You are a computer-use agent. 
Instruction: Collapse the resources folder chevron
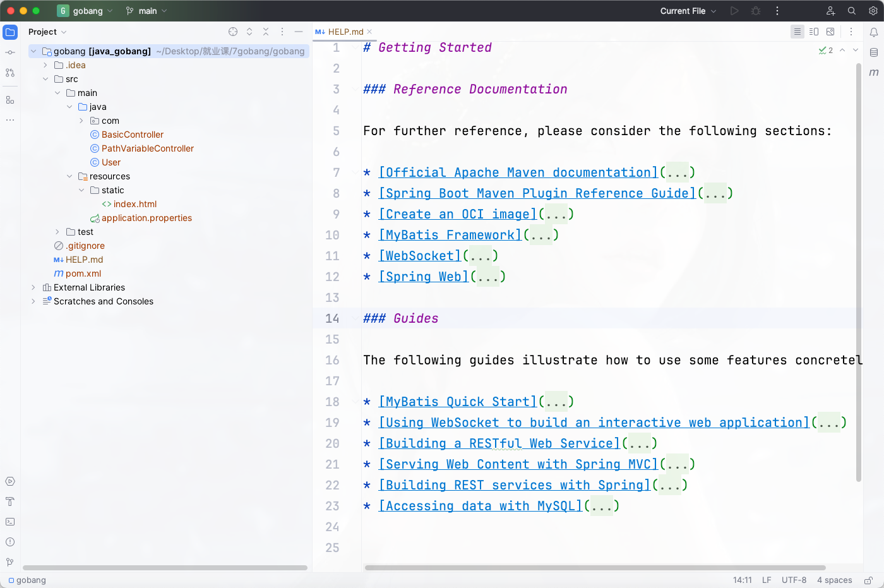coord(69,176)
